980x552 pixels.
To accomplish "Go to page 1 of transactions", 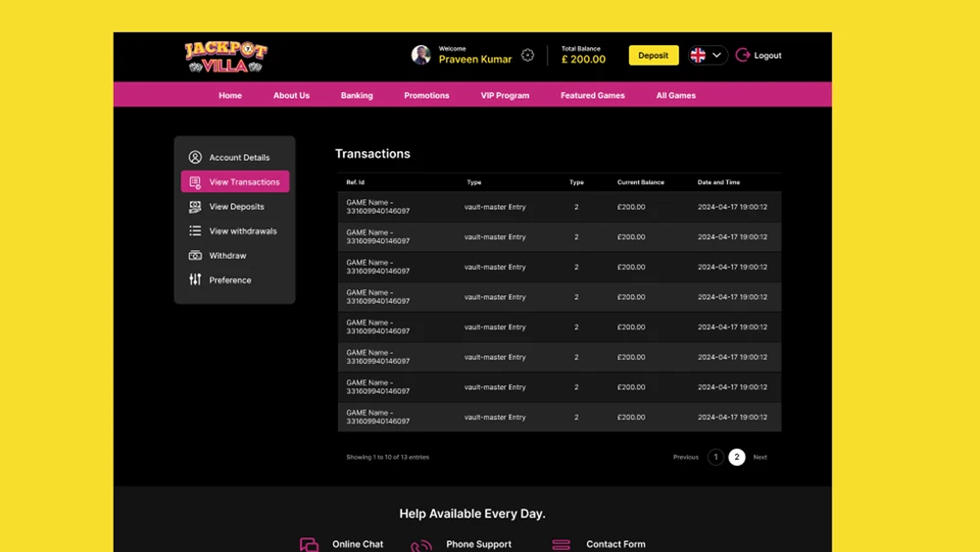I will (x=715, y=457).
